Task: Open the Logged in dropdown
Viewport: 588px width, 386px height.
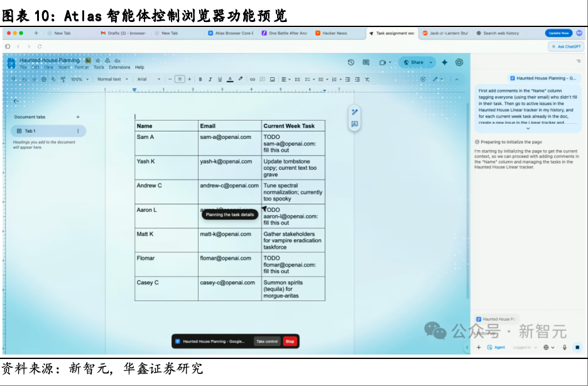Action: [x=525, y=348]
